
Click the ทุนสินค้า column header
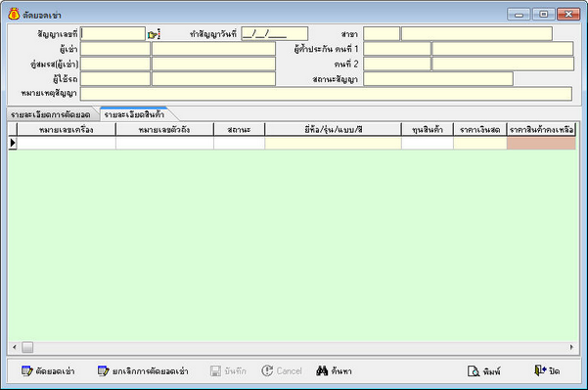pyautogui.click(x=428, y=130)
